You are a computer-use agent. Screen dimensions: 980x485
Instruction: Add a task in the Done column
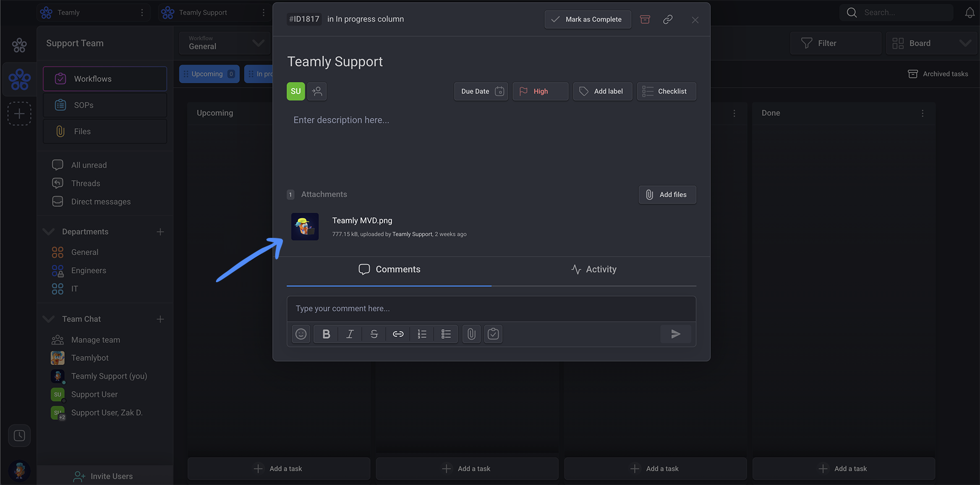click(x=844, y=469)
